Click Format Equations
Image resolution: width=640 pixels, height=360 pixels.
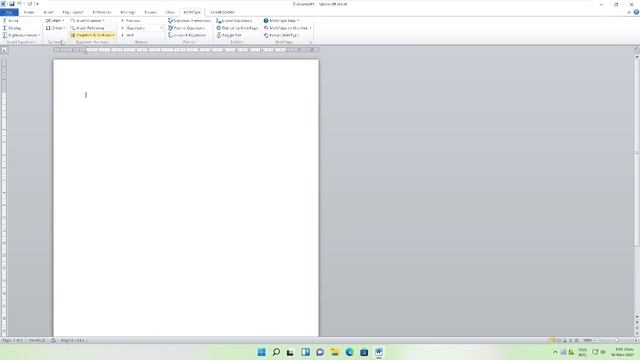coord(187,28)
